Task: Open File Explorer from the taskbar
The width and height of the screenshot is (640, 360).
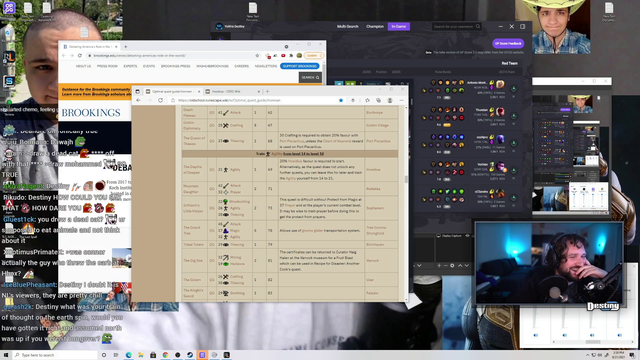Action: pyautogui.click(x=141, y=355)
